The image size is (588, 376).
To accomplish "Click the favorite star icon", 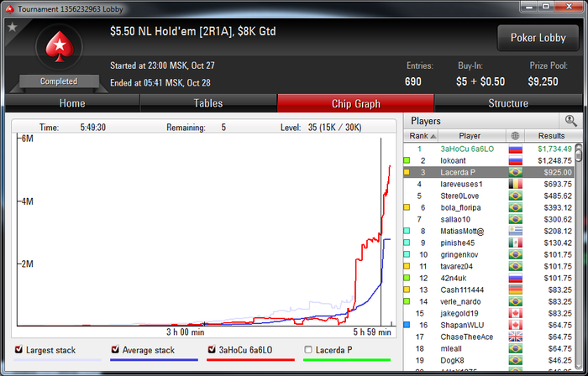I will [13, 27].
